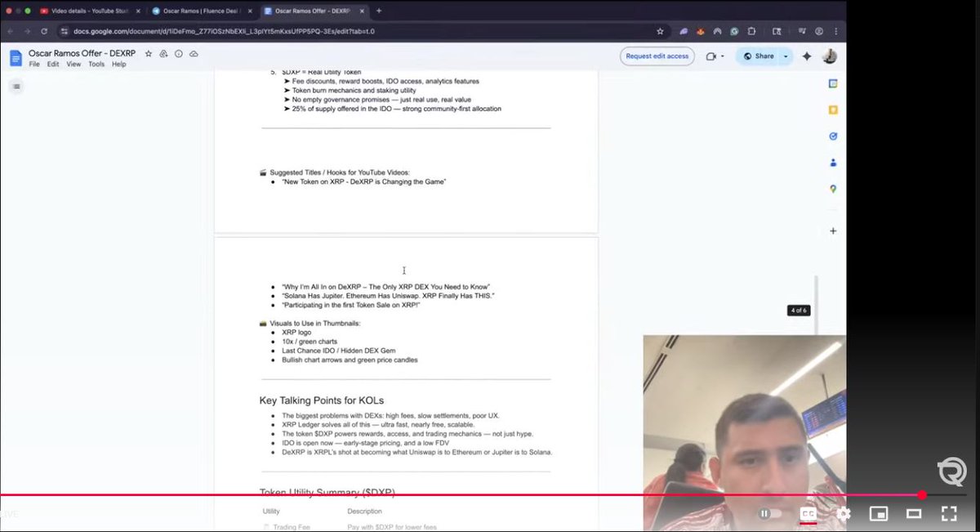Enter full screen on the video
Viewport: 980px width, 532px height.
click(949, 513)
